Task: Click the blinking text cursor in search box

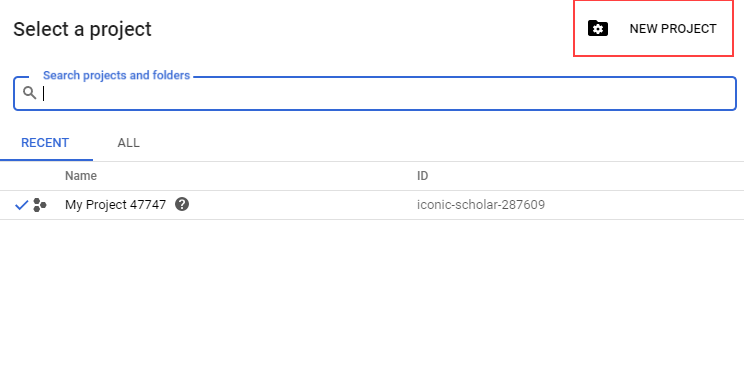Action: (44, 93)
